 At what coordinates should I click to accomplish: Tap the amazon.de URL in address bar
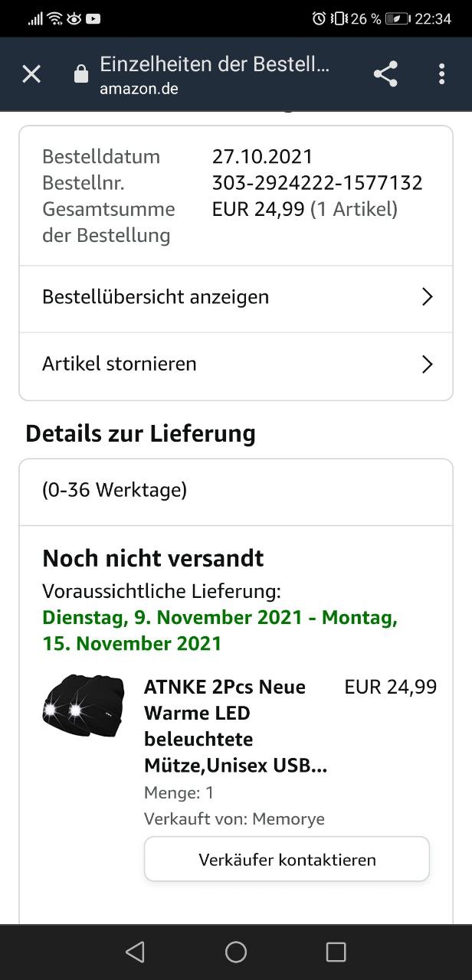[139, 89]
